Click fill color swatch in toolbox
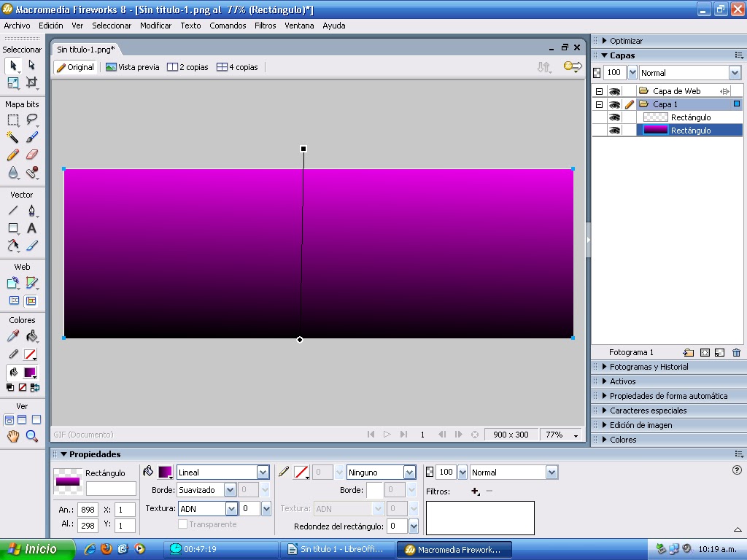The height and width of the screenshot is (560, 747). (x=31, y=373)
